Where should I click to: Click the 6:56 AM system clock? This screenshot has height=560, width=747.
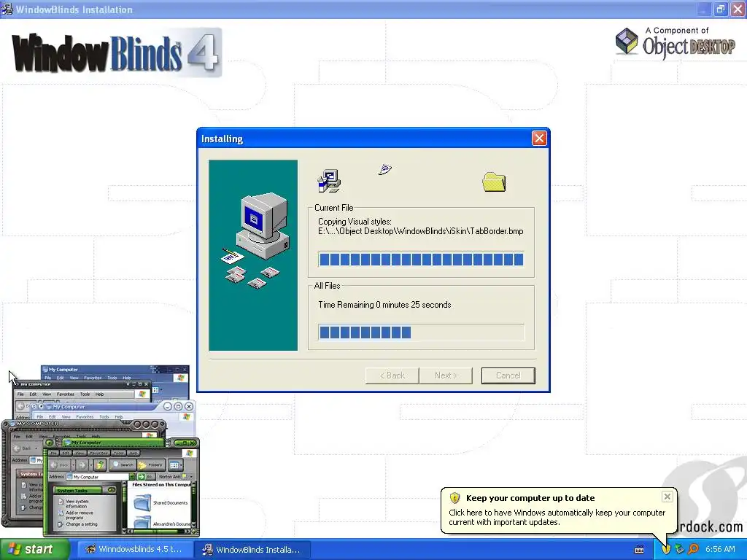pyautogui.click(x=720, y=550)
